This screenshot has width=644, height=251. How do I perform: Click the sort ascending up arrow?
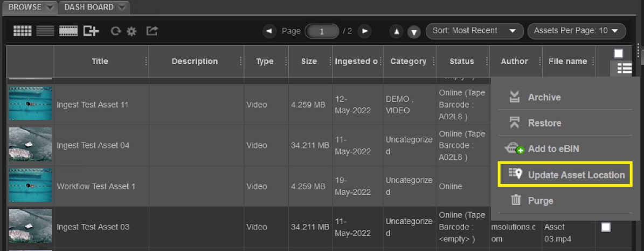click(396, 31)
